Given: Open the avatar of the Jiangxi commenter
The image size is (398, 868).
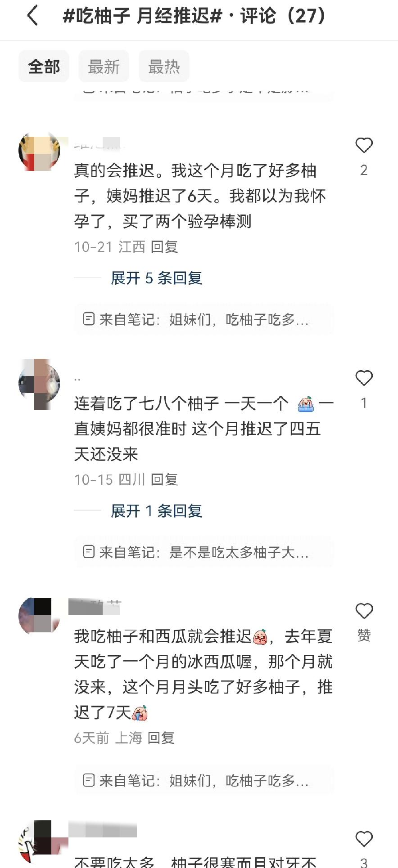Looking at the screenshot, I should point(39,151).
